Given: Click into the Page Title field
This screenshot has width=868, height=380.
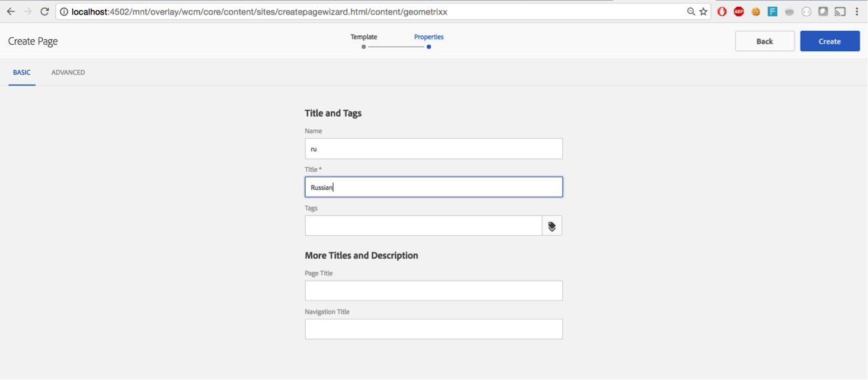Looking at the screenshot, I should pos(434,291).
